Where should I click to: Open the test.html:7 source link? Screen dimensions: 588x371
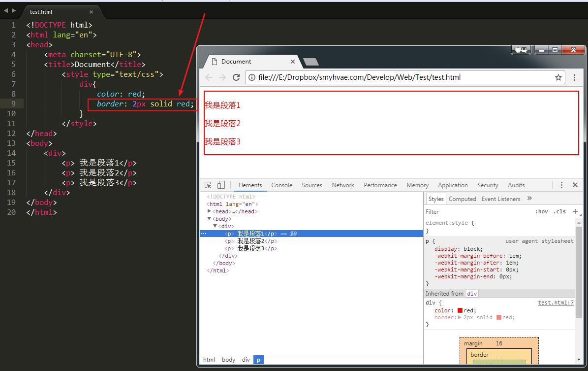coord(556,303)
